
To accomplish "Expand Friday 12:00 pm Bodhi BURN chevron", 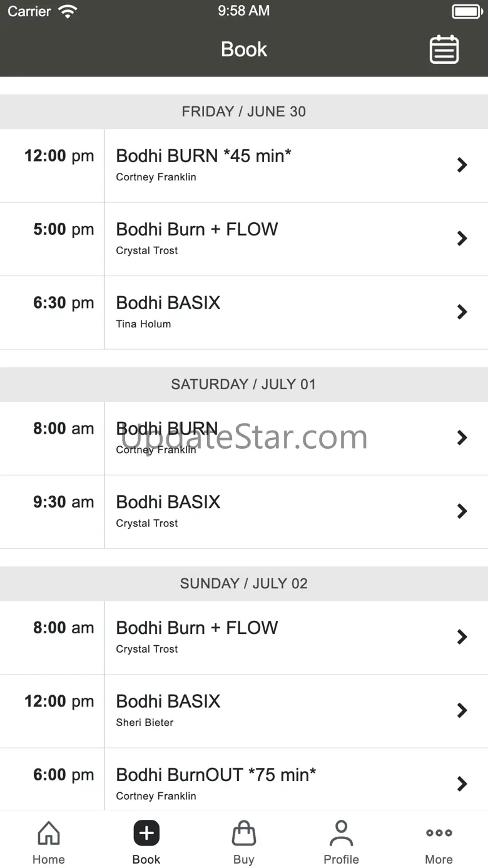I will point(462,165).
